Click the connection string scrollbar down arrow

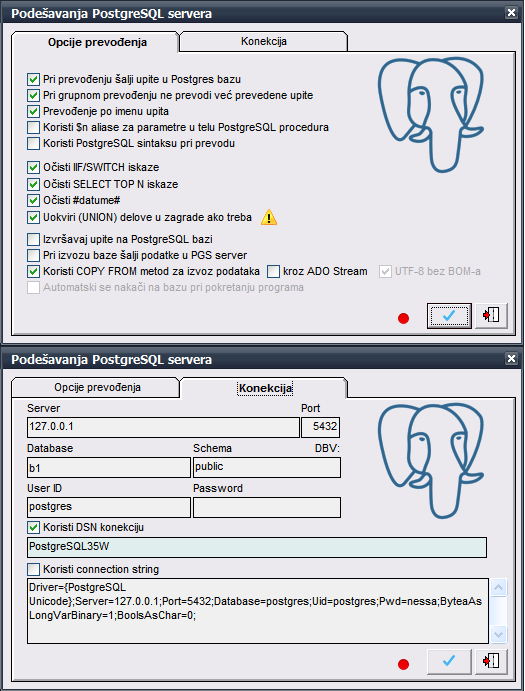tap(499, 634)
